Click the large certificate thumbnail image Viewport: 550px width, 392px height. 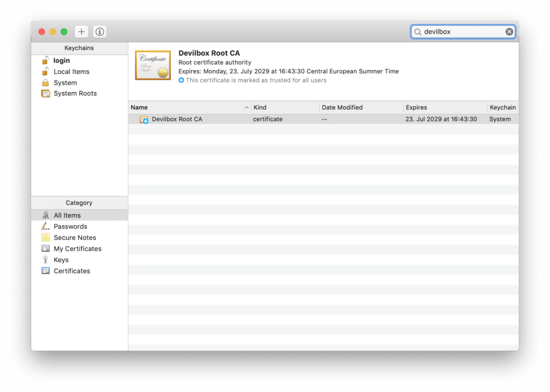[153, 66]
